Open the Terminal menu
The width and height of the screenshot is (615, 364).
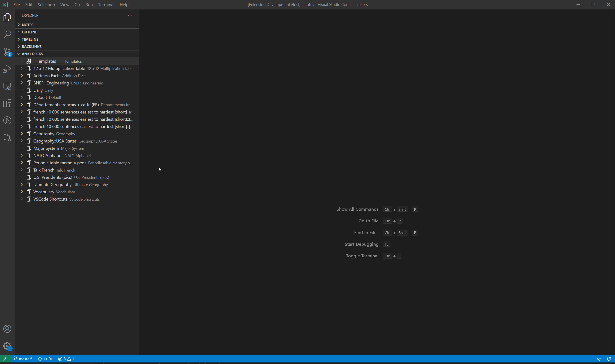point(106,4)
